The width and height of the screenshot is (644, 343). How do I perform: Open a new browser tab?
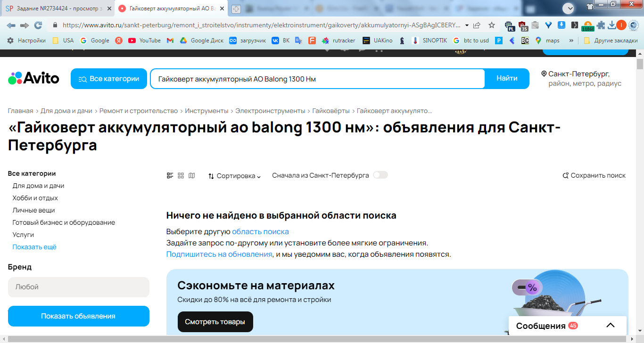click(x=236, y=8)
